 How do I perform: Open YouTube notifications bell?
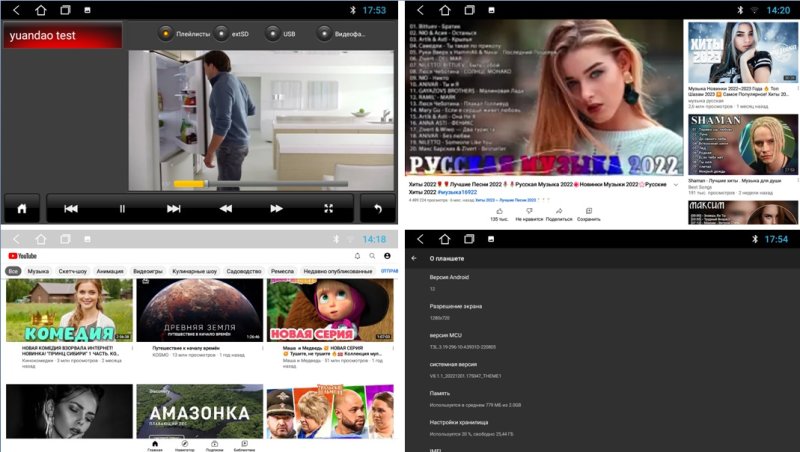(357, 256)
